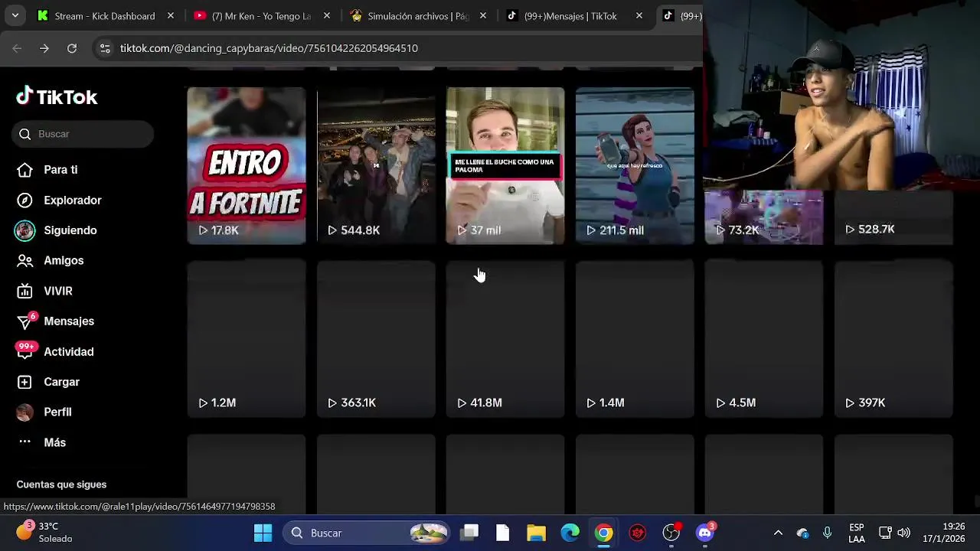Viewport: 980px width, 551px height.
Task: Click the site info icon in address bar
Action: tap(105, 48)
